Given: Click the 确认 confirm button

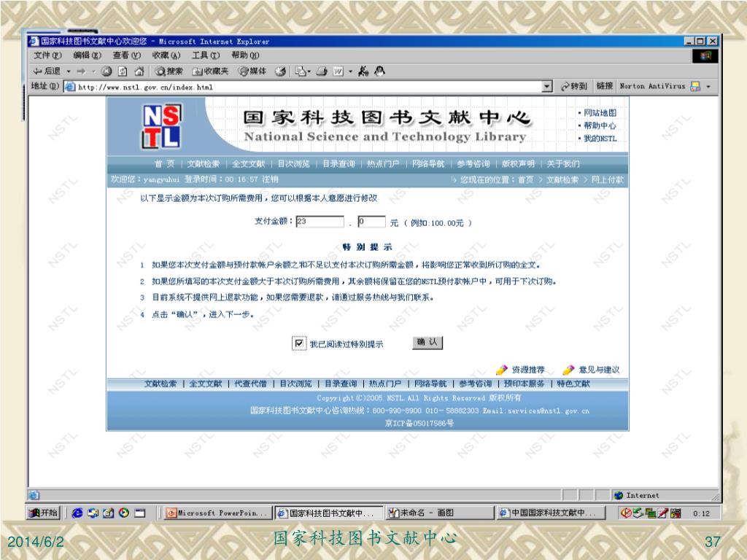Looking at the screenshot, I should point(427,343).
